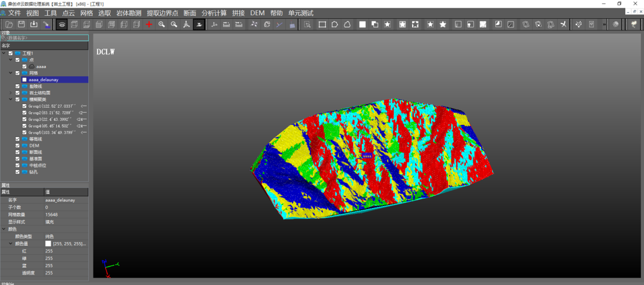Click the solid white square toolbar icon
644x285 pixels.
(x=362, y=25)
